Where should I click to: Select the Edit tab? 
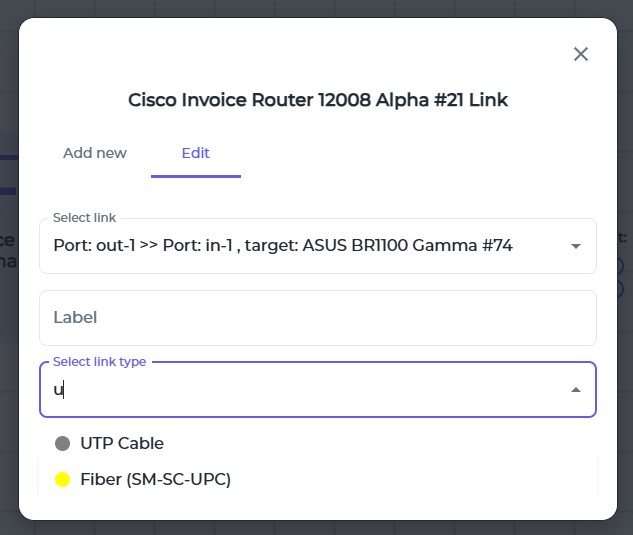(x=196, y=153)
